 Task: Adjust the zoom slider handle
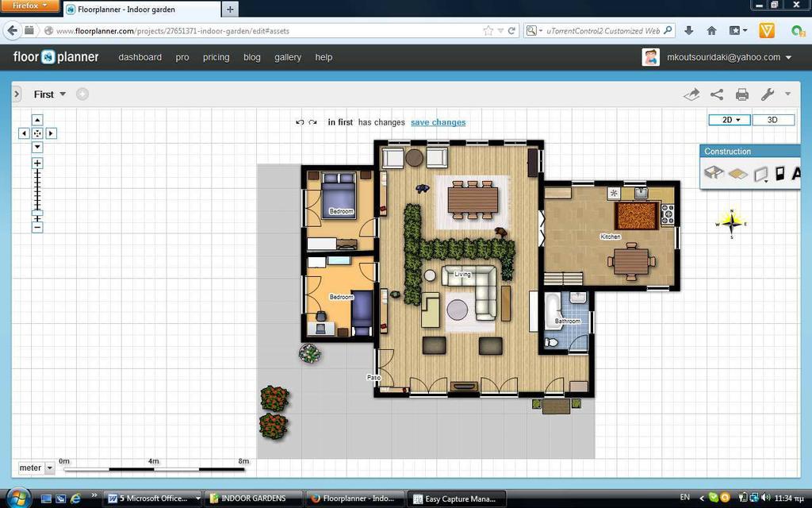pyautogui.click(x=37, y=213)
